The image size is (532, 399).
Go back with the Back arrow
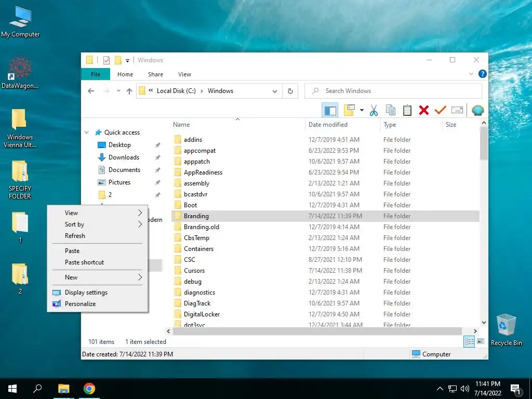point(90,91)
